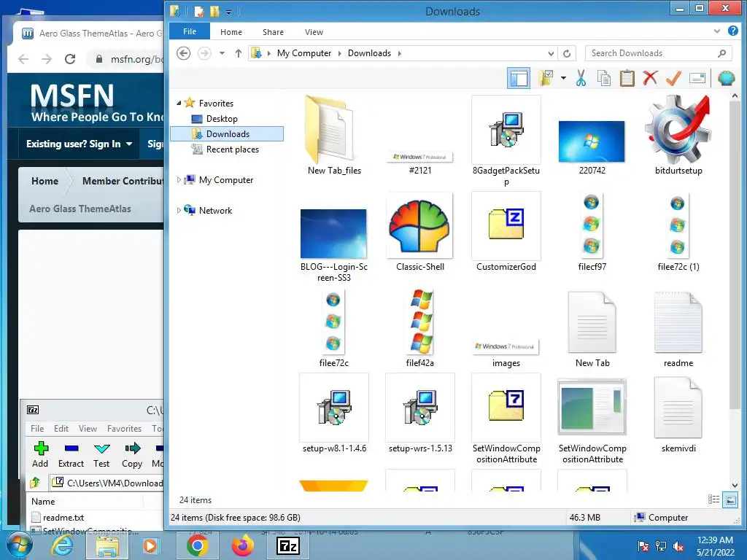Select Recent places in navigation pane
The image size is (747, 560).
tap(232, 149)
